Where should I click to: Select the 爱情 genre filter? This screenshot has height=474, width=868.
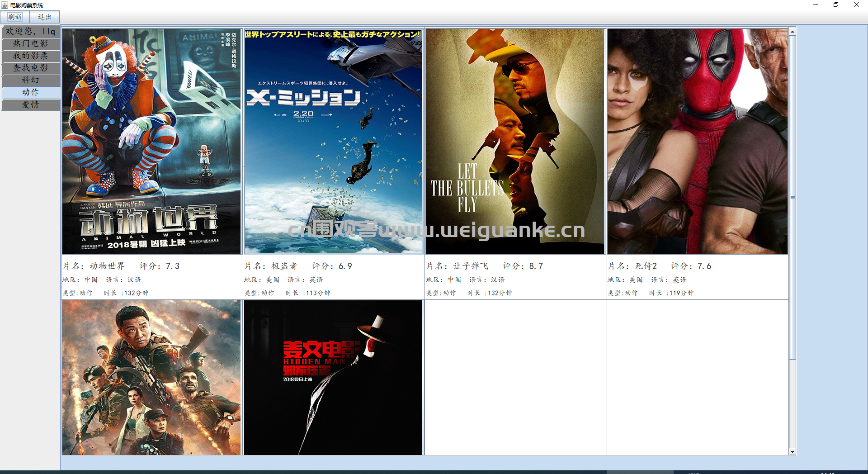coord(31,104)
